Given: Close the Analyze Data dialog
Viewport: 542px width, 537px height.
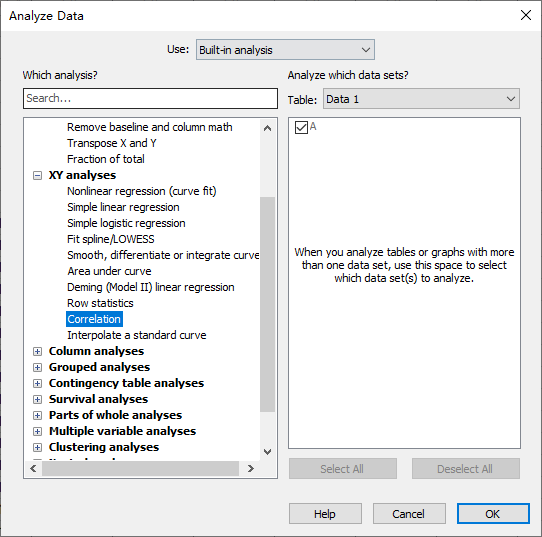Looking at the screenshot, I should tap(526, 15).
